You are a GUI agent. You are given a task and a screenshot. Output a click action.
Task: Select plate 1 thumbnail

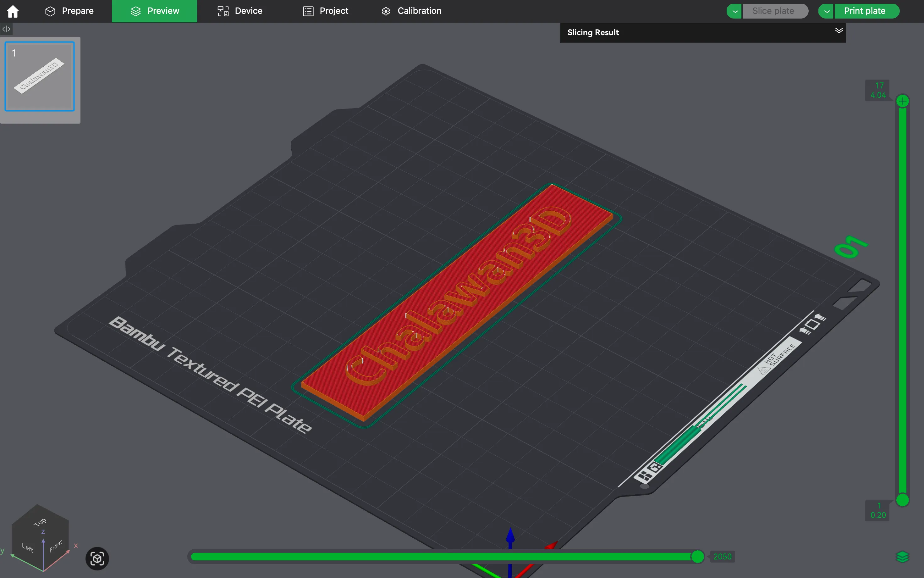(x=40, y=77)
